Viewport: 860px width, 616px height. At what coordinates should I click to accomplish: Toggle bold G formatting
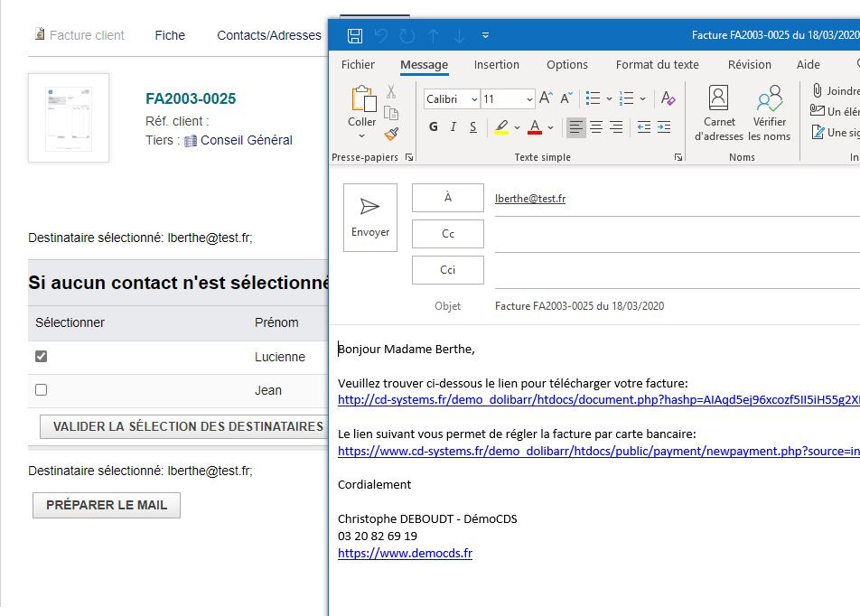(434, 127)
